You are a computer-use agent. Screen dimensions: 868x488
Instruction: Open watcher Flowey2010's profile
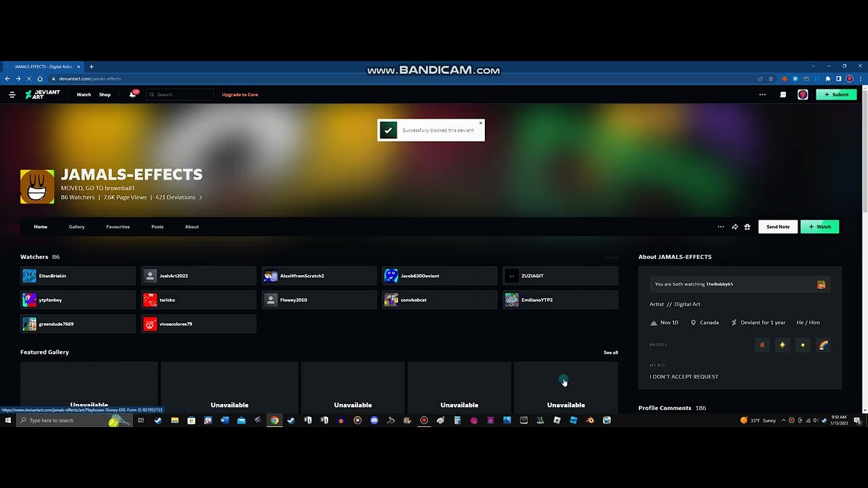click(x=319, y=300)
